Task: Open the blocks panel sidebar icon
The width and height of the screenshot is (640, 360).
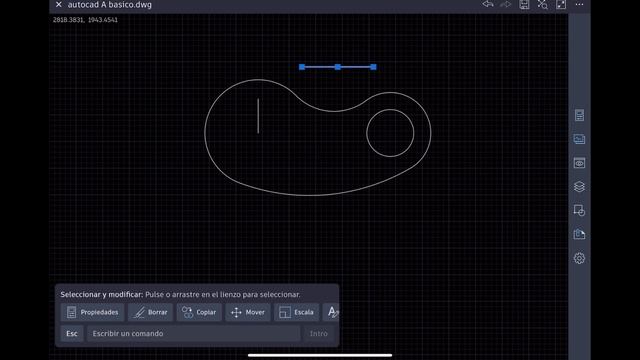Action: (x=579, y=211)
